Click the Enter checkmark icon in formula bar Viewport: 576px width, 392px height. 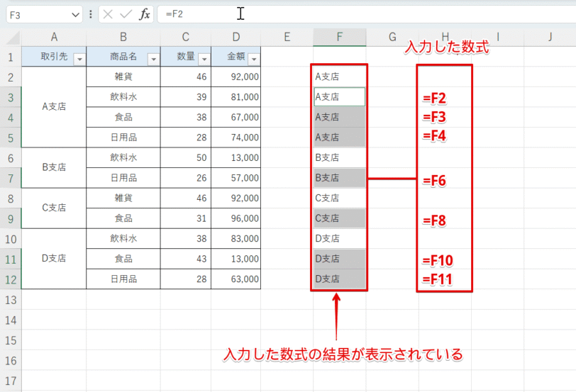point(126,14)
